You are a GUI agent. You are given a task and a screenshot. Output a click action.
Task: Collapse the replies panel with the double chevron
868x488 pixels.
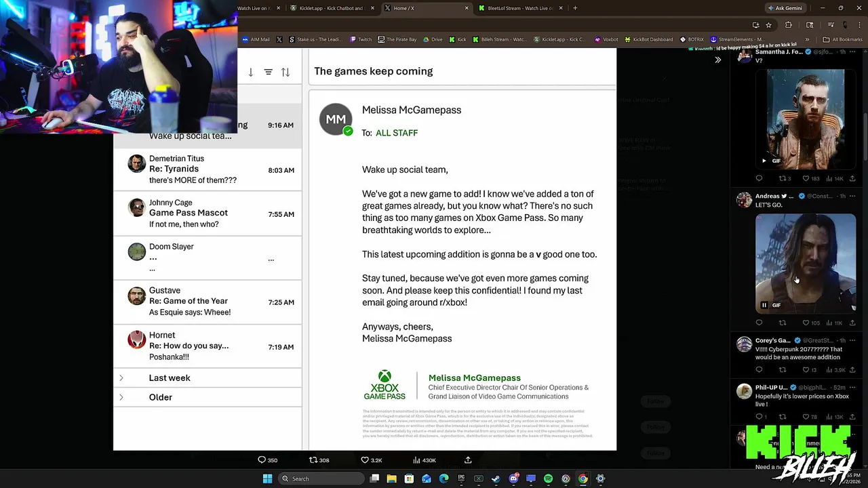(718, 60)
